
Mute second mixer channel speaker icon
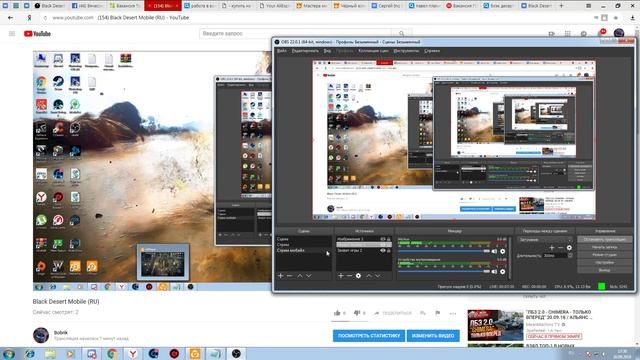494,271
